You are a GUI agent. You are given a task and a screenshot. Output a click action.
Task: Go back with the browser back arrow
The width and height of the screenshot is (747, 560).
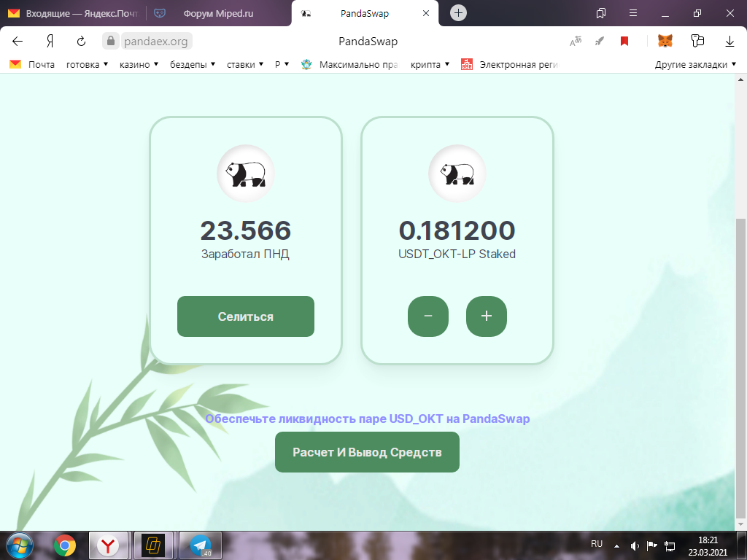tap(18, 42)
